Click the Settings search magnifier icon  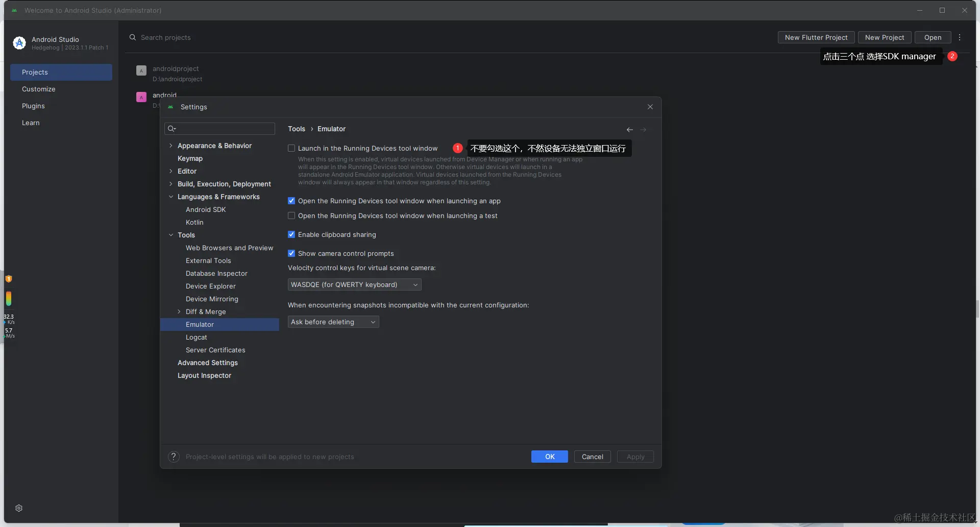[172, 129]
